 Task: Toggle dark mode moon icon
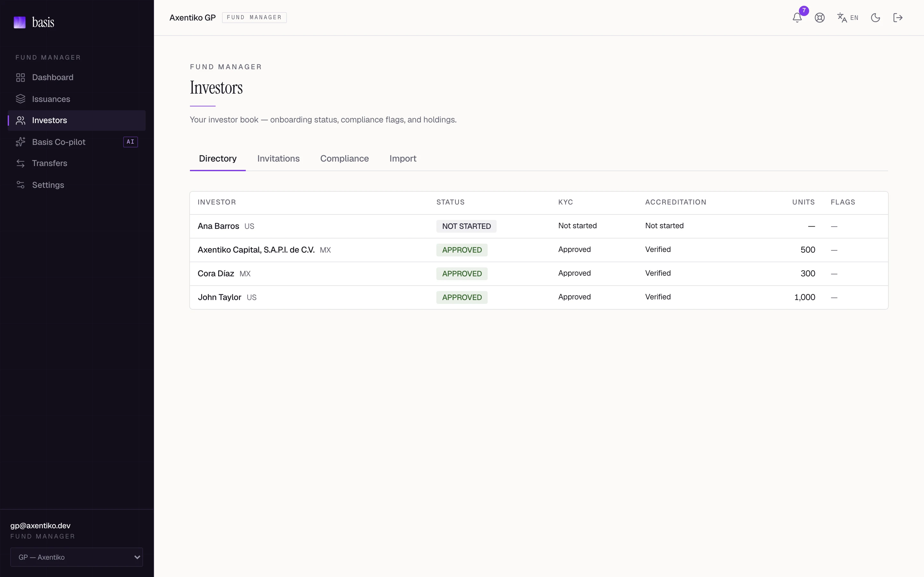tap(875, 18)
